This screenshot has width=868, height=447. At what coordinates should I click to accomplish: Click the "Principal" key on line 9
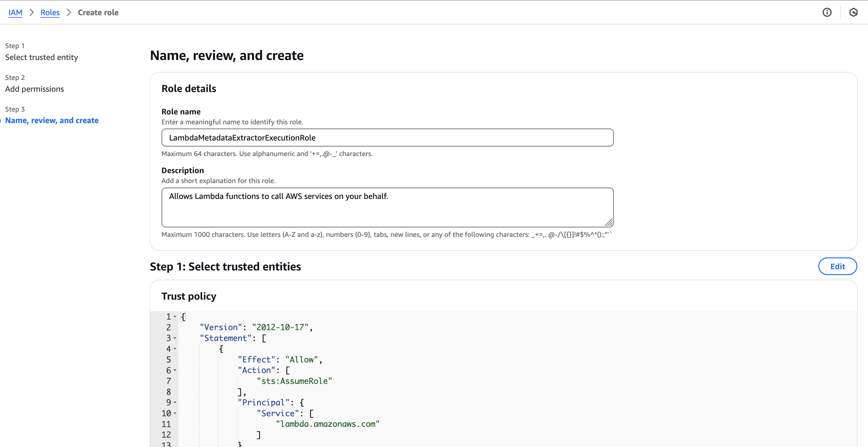click(x=264, y=403)
